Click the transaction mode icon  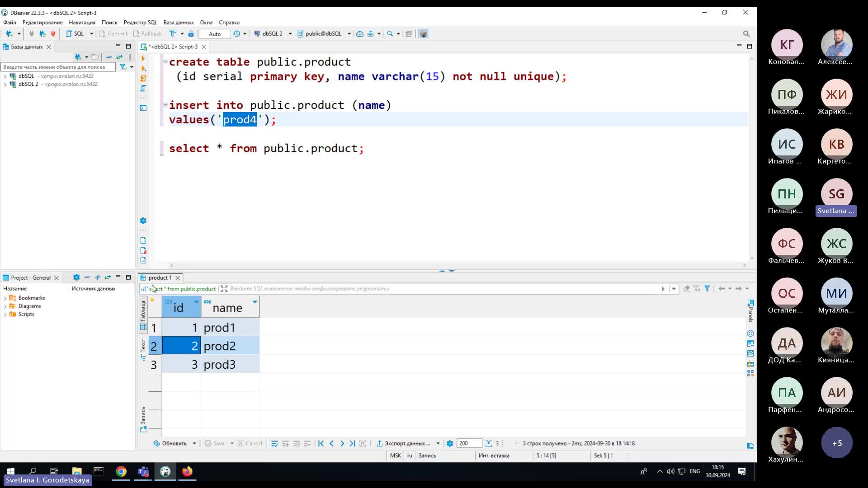tap(173, 34)
